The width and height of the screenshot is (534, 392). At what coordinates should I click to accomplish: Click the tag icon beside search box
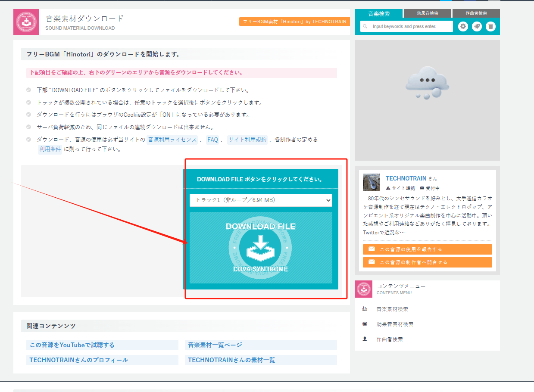pos(477,27)
